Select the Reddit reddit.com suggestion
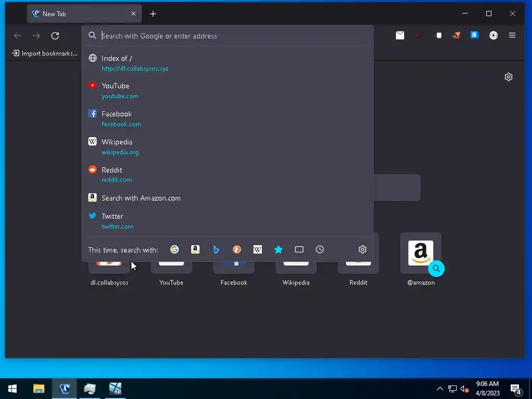Image resolution: width=532 pixels, height=399 pixels. click(228, 175)
